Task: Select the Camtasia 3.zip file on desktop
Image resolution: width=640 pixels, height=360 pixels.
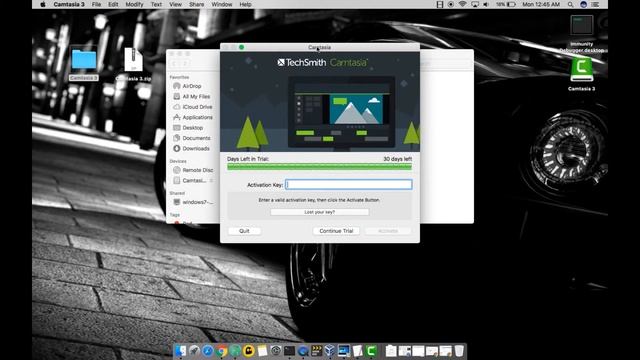Action: click(133, 64)
